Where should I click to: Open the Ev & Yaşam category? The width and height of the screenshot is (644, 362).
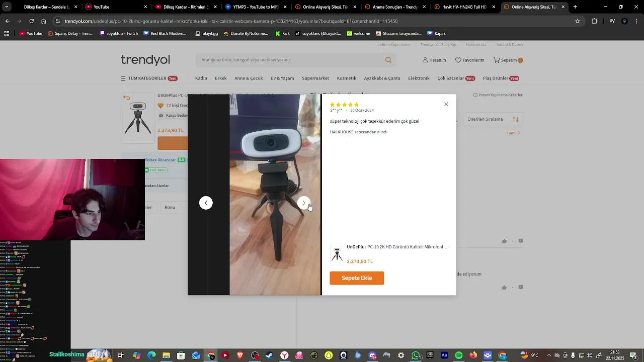coord(282,78)
